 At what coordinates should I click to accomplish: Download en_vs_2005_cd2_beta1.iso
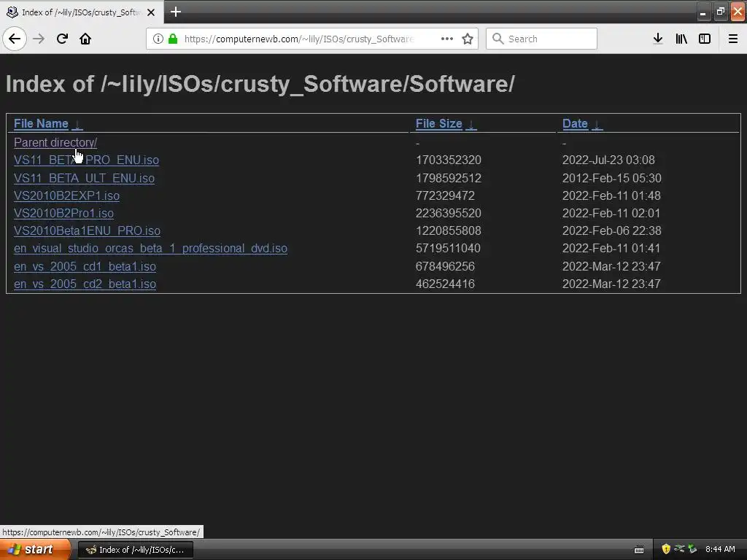click(x=85, y=284)
